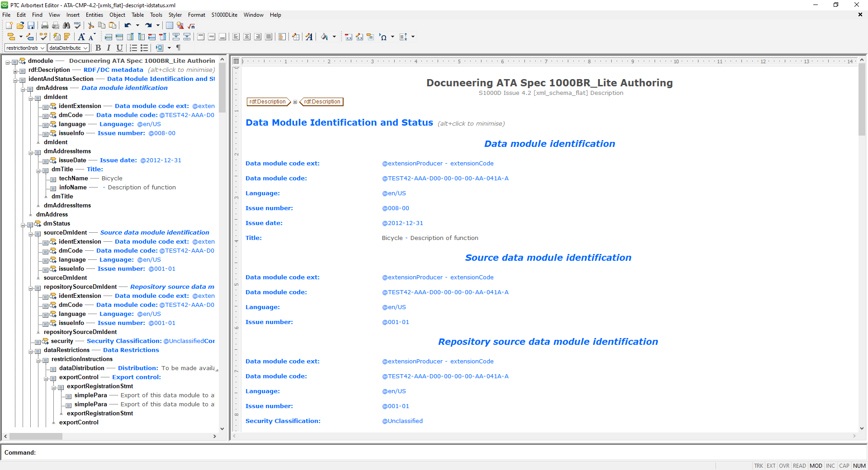Insert a table using the table icon

click(169, 25)
